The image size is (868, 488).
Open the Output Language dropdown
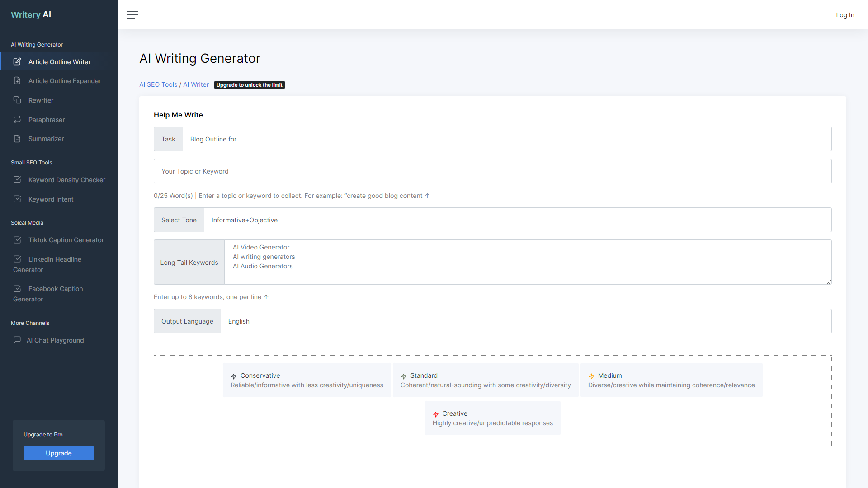coord(525,321)
